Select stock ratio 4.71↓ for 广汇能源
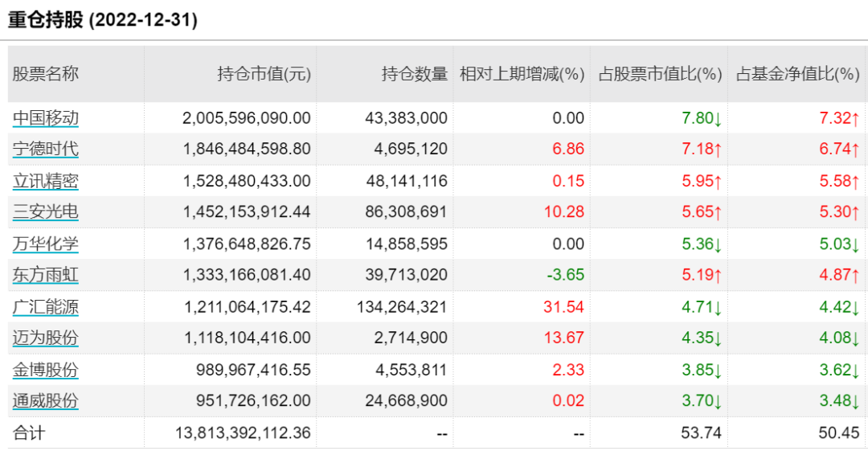The image size is (868, 451). 702,307
